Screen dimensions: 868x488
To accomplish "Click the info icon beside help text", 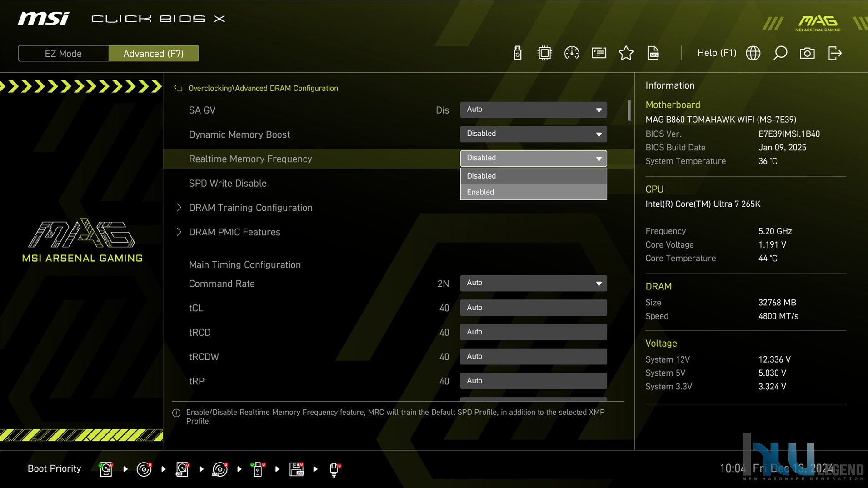I will (x=176, y=413).
